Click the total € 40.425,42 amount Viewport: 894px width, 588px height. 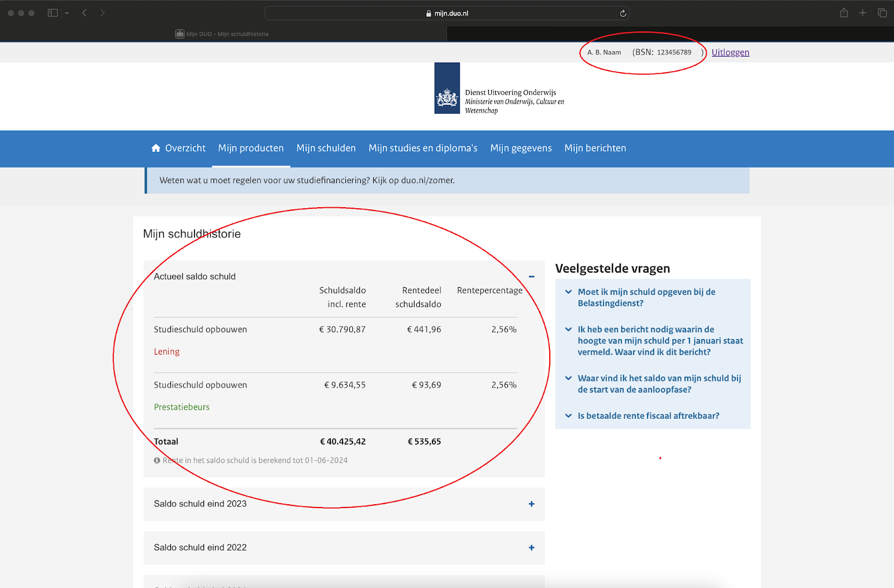(x=343, y=442)
